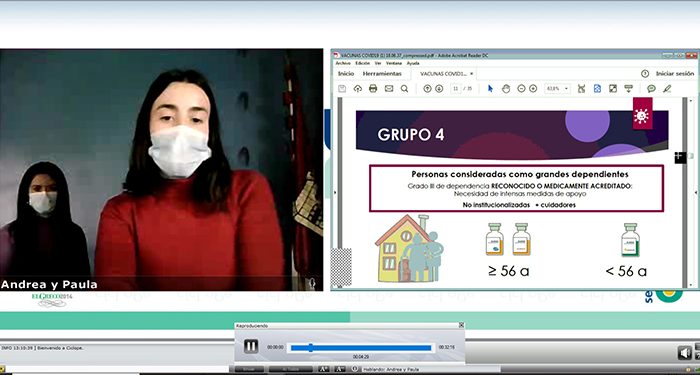700x375 pixels.
Task: Click the elapsed time 00:04:29 label
Action: click(x=360, y=357)
